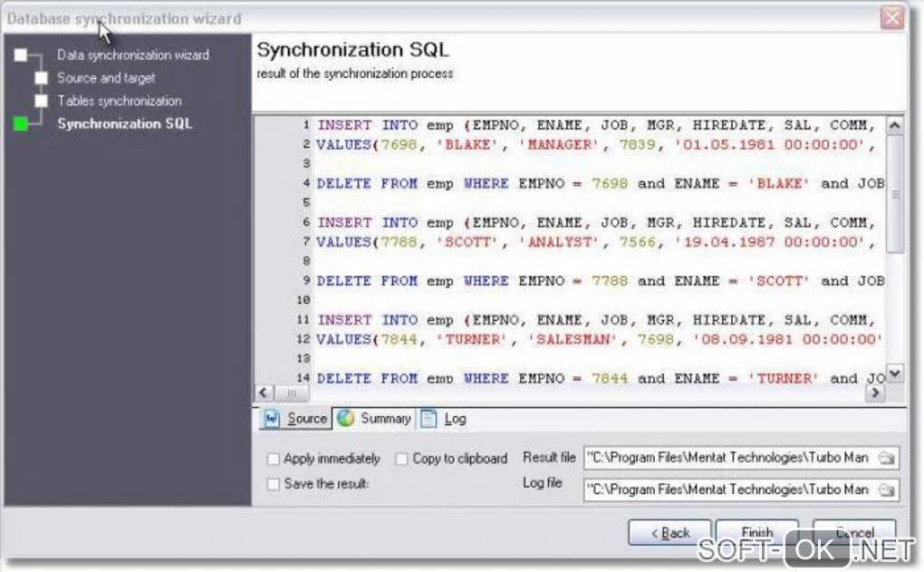Select Data synchronization wizard step
Viewport: 924px width, 572px height.
click(133, 54)
